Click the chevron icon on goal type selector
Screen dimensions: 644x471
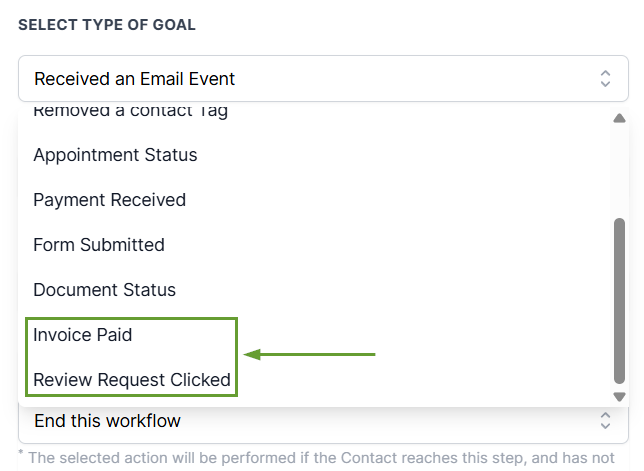click(605, 78)
